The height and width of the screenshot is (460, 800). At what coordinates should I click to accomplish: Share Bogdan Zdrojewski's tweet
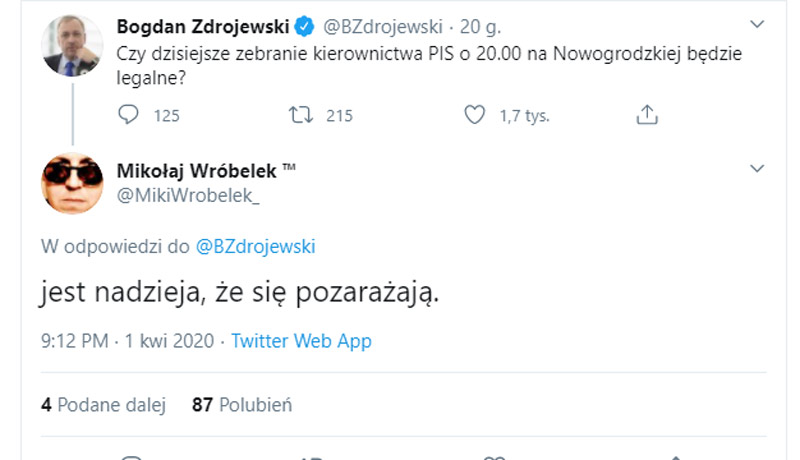(x=647, y=116)
